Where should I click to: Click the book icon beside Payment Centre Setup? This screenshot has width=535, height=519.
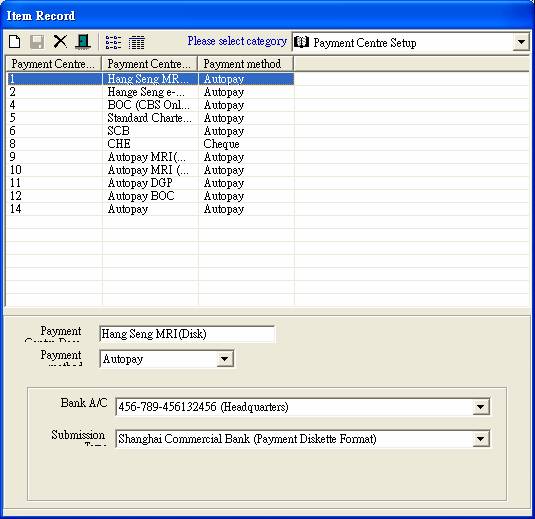302,42
